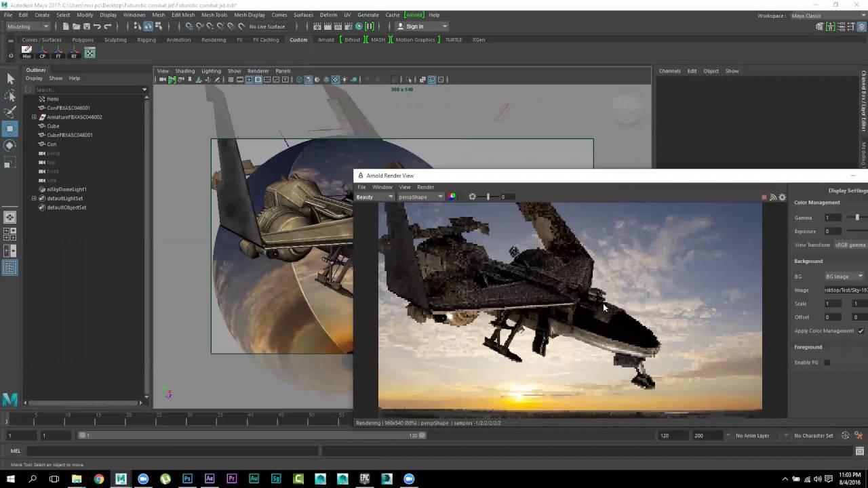
Task: Open the Beauty AOV dropdown
Action: point(374,197)
